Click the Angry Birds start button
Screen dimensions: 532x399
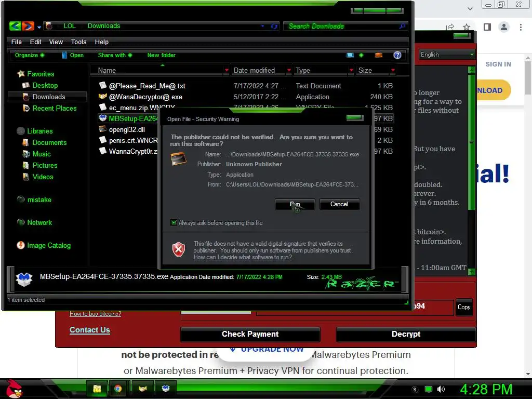click(14, 389)
